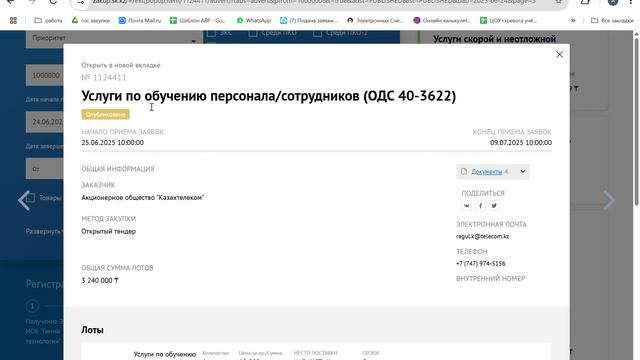This screenshot has height=360, width=640.
Task: Share the tender via VK icon
Action: 467,206
